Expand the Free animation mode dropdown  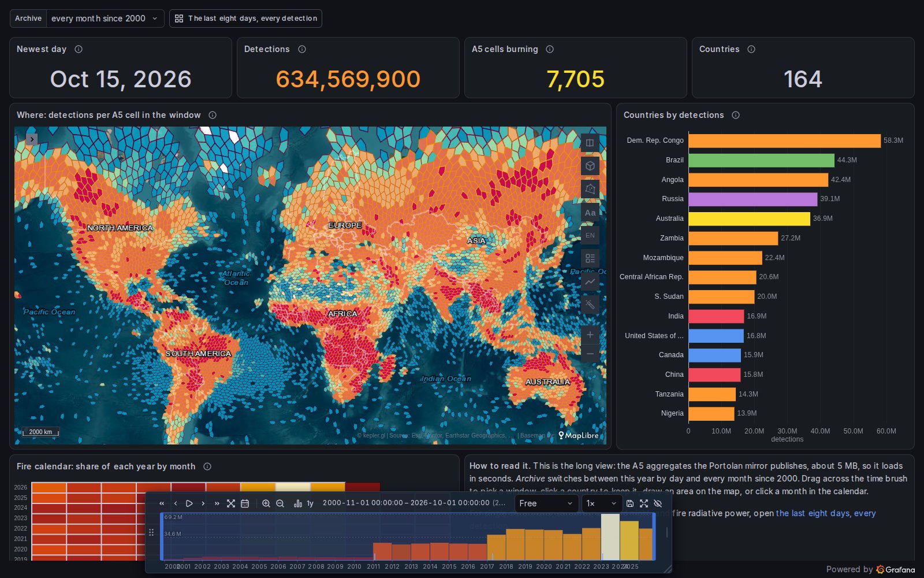click(x=546, y=503)
